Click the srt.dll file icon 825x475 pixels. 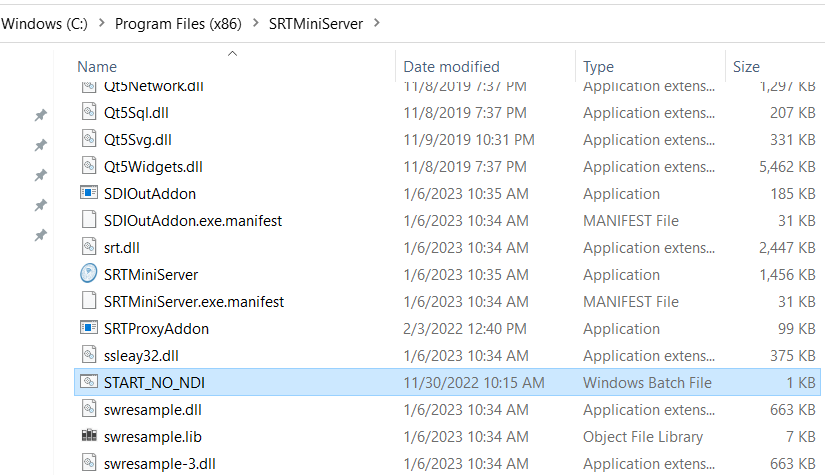89,247
